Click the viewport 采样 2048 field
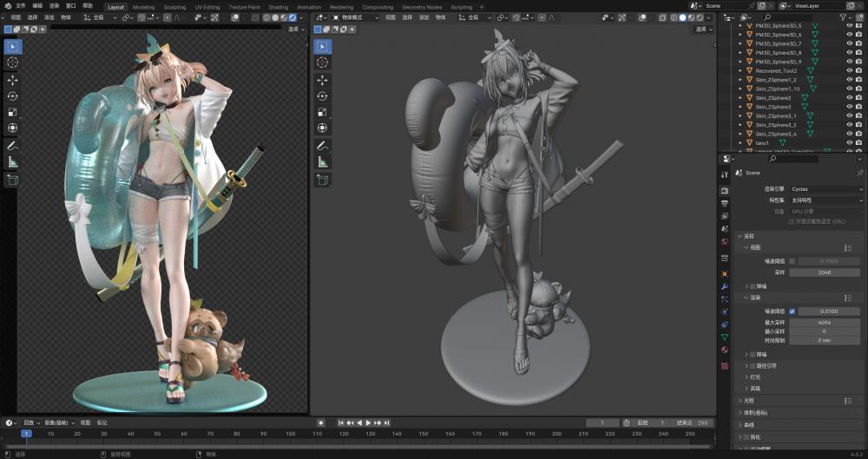 [x=825, y=273]
